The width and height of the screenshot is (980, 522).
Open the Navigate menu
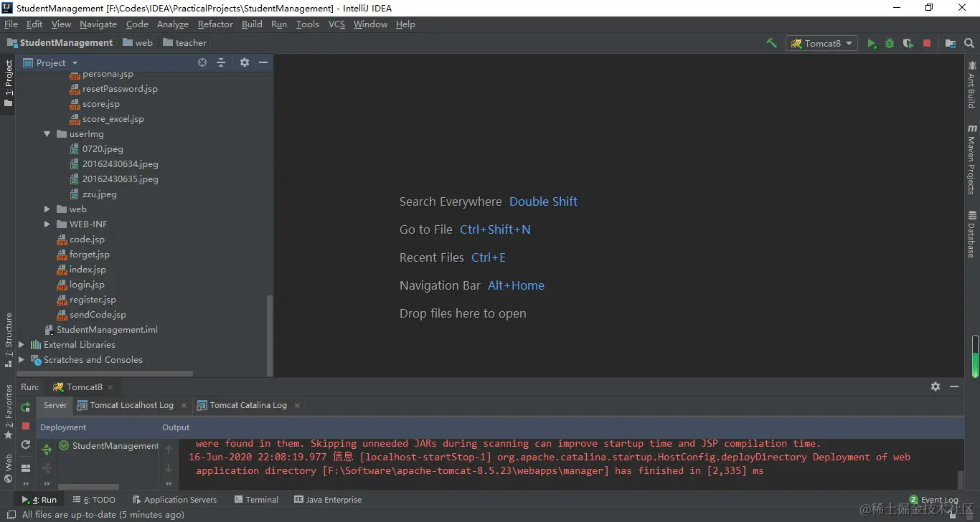click(98, 24)
